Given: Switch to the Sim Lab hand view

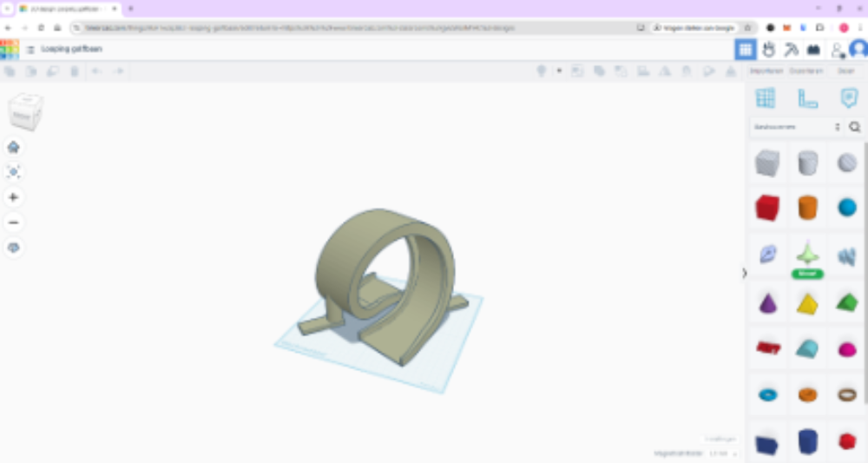Looking at the screenshot, I should (768, 50).
